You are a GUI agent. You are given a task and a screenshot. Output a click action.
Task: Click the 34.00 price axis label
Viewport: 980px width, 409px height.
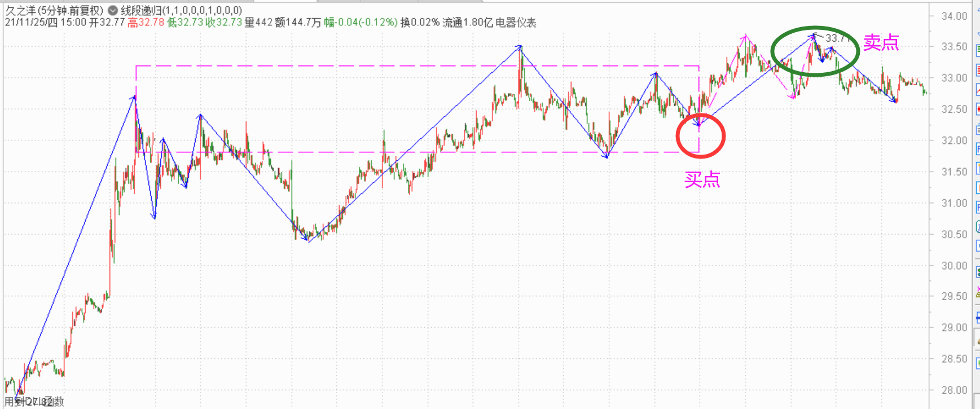(x=954, y=16)
